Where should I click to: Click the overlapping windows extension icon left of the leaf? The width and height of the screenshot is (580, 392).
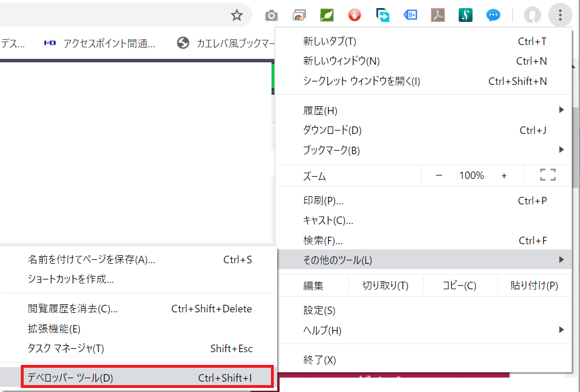coord(299,15)
